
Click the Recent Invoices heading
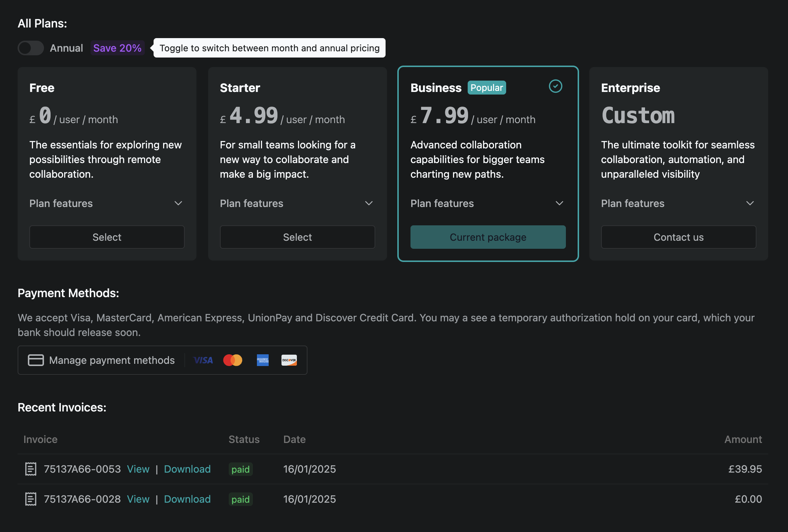(x=62, y=407)
